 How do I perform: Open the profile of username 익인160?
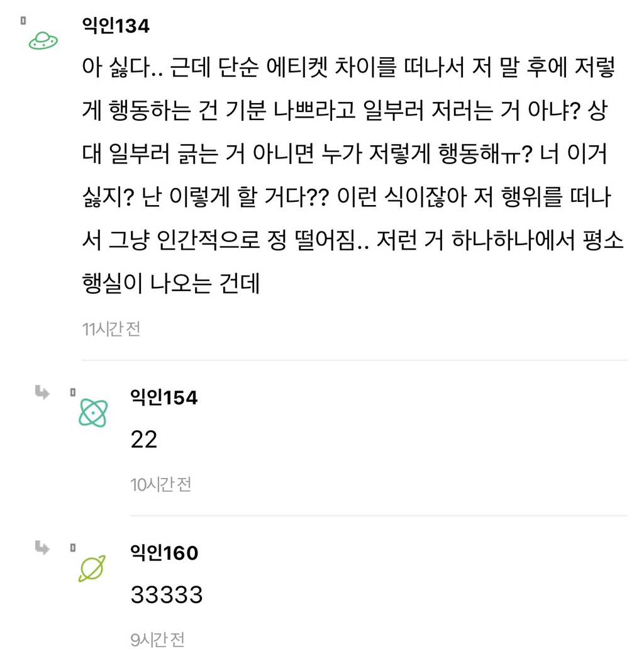[164, 553]
